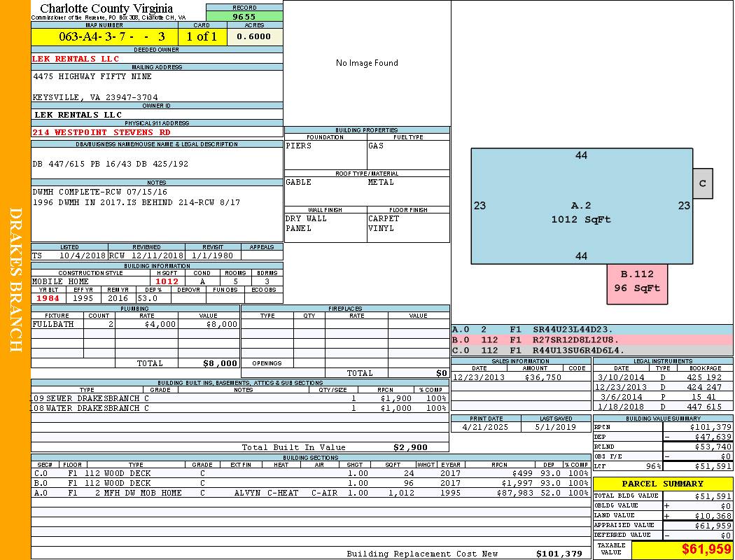The width and height of the screenshot is (735, 560).
Task: Click the vertical DRAKES BRANCH sidebar label
Action: 15,280
